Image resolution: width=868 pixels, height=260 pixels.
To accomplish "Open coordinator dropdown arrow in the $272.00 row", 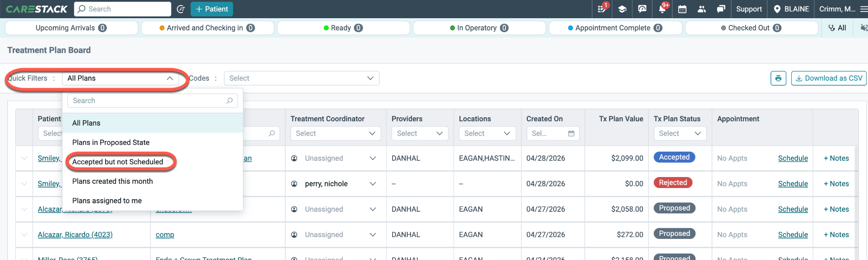I will coord(373,235).
